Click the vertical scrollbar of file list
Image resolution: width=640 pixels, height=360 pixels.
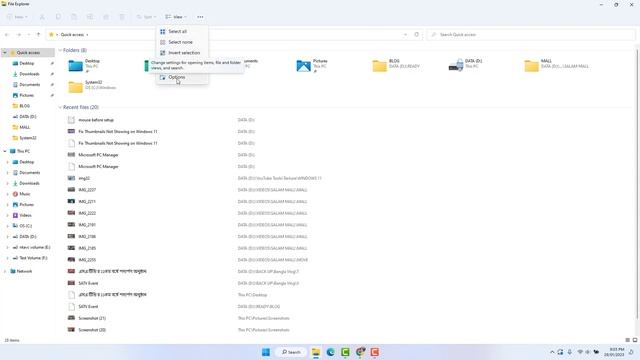pos(637,184)
